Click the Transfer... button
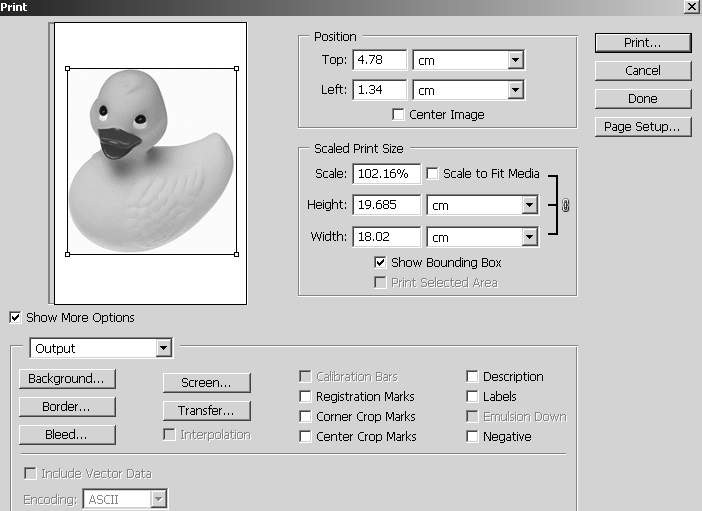702x511 pixels. pos(206,411)
